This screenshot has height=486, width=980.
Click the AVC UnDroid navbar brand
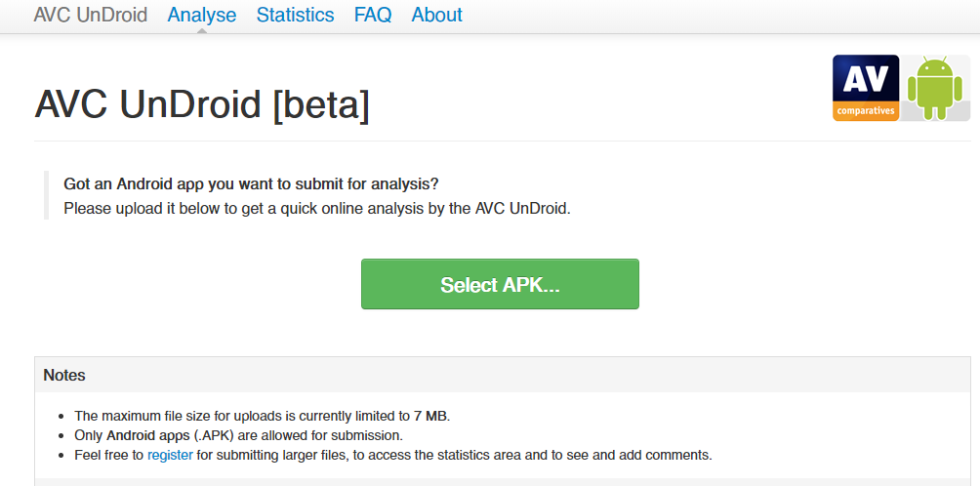(x=91, y=15)
